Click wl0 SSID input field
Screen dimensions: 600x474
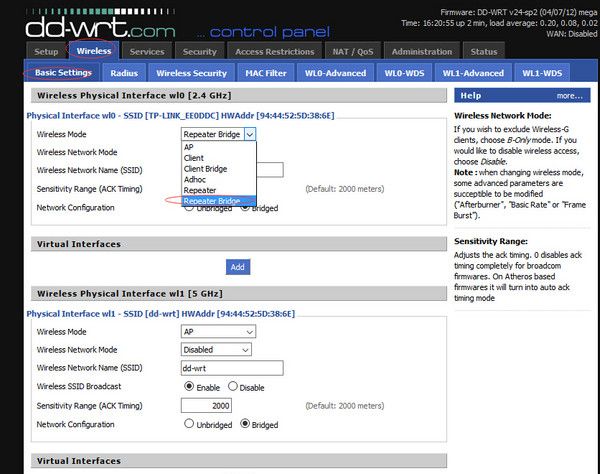270,170
